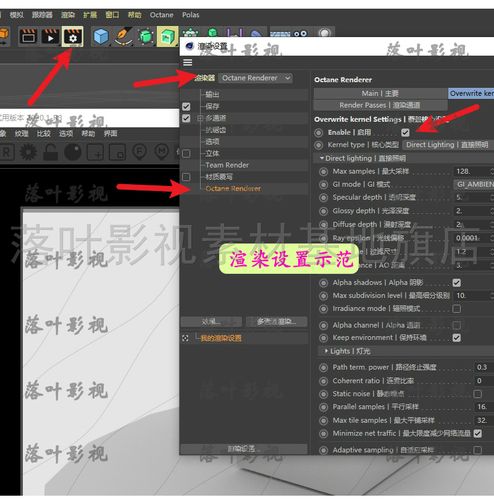Click the green Subdivision Surface generator icon
The image size is (494, 500).
(146, 36)
